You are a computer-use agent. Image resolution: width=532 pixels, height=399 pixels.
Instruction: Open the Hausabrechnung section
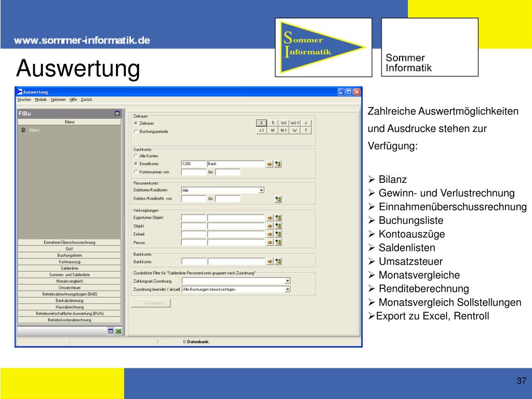69,307
